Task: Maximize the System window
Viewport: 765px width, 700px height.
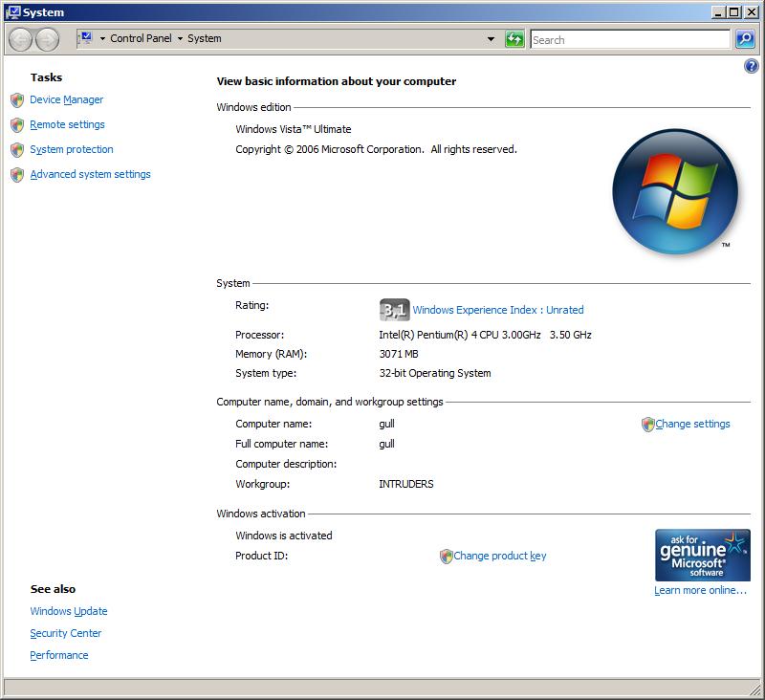Action: (x=734, y=12)
